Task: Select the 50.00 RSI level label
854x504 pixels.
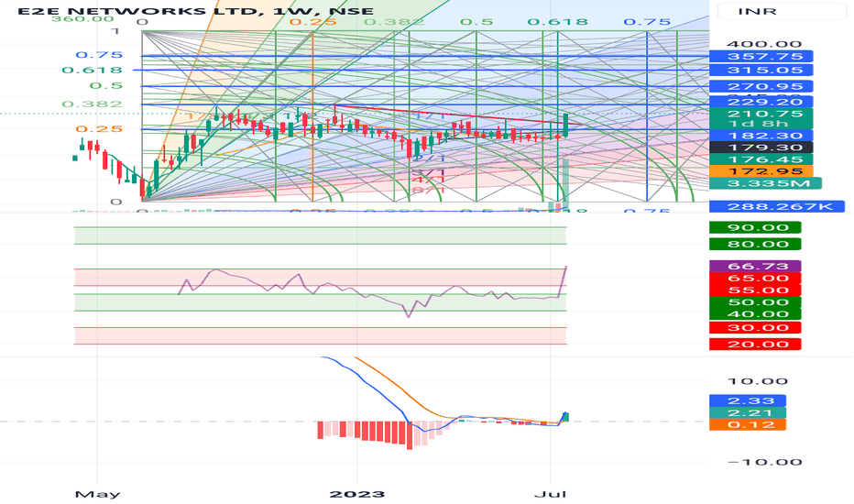Action: tap(755, 302)
